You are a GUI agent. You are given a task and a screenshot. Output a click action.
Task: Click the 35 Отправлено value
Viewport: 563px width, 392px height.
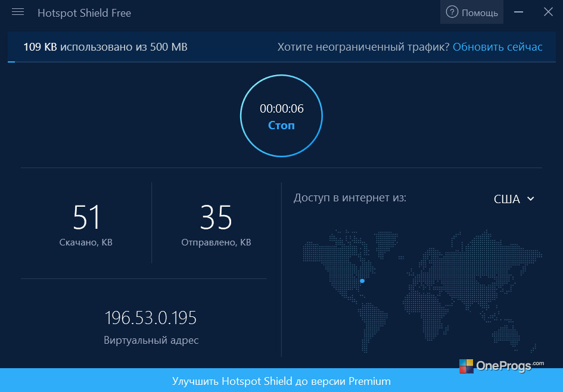click(216, 217)
